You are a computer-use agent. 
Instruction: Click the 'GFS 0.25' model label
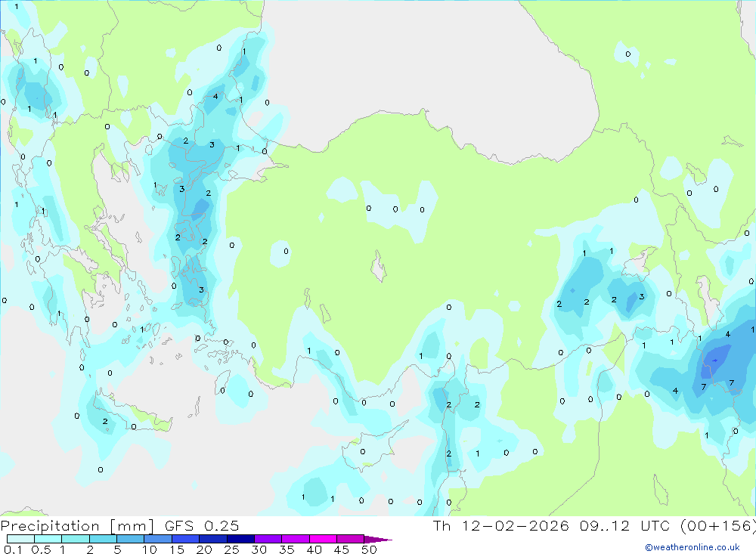202,525
